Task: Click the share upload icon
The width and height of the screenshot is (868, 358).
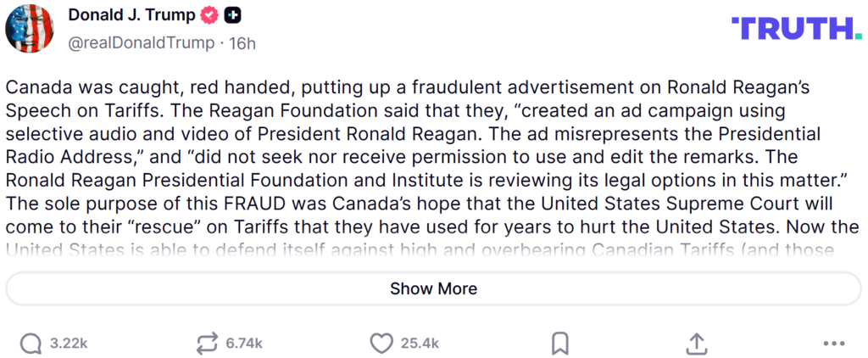Action: tap(696, 343)
